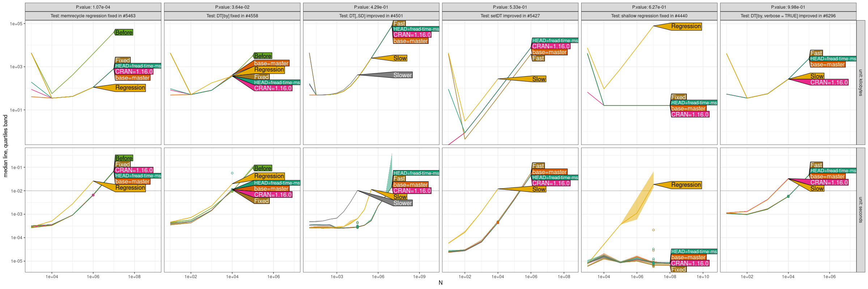Click "base=master" label in DT[by] kilobytes panel
The height and width of the screenshot is (289, 868).
point(271,63)
